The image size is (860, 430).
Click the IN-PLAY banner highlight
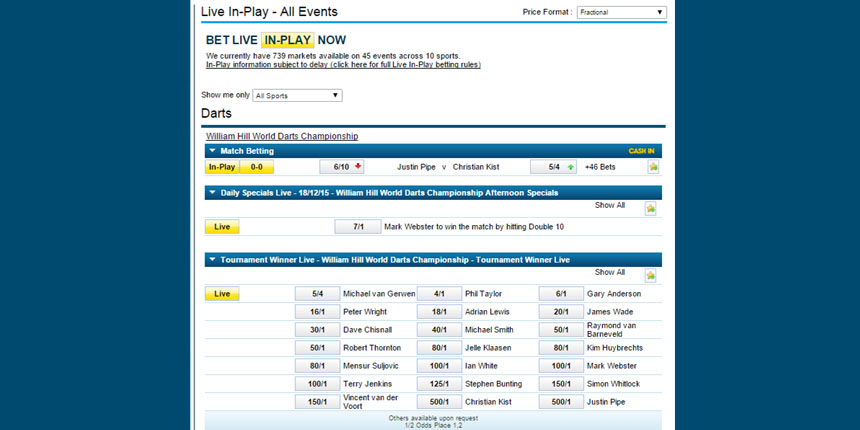(x=287, y=40)
